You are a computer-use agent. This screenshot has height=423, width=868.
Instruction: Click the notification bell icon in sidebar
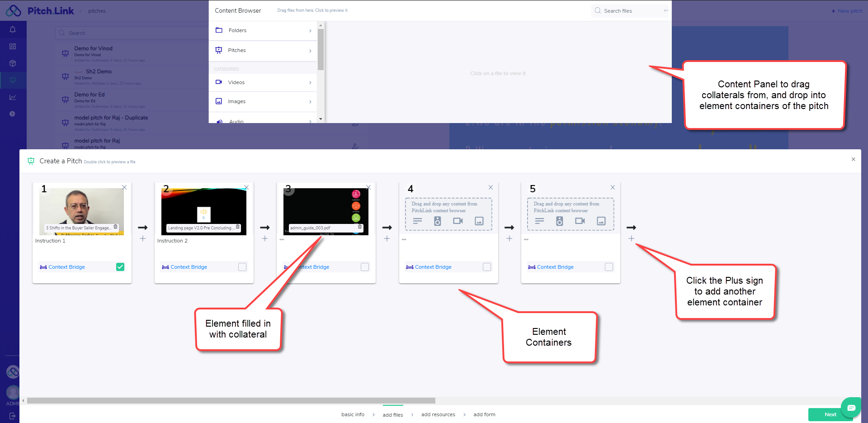point(13,29)
